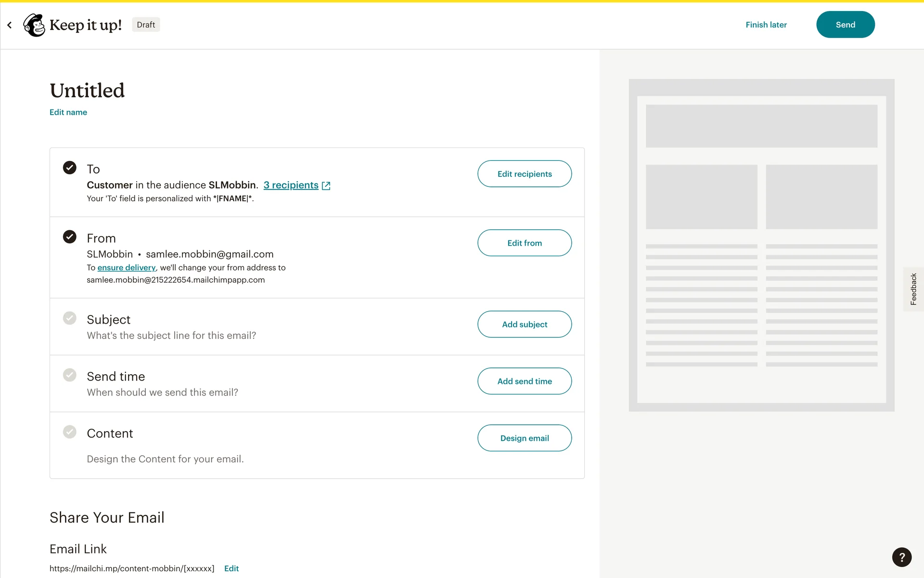The width and height of the screenshot is (924, 578).
Task: Open the 3 recipients link
Action: pos(291,185)
